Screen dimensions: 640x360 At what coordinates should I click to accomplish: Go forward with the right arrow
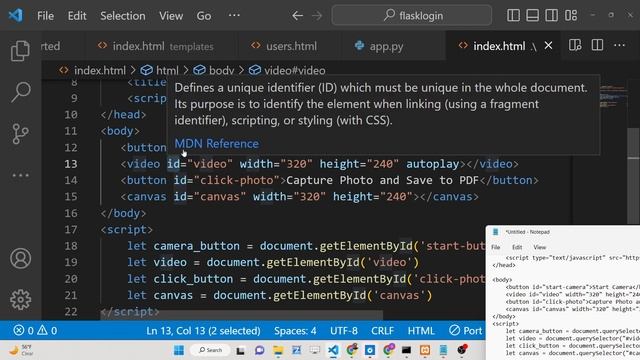tap(317, 16)
